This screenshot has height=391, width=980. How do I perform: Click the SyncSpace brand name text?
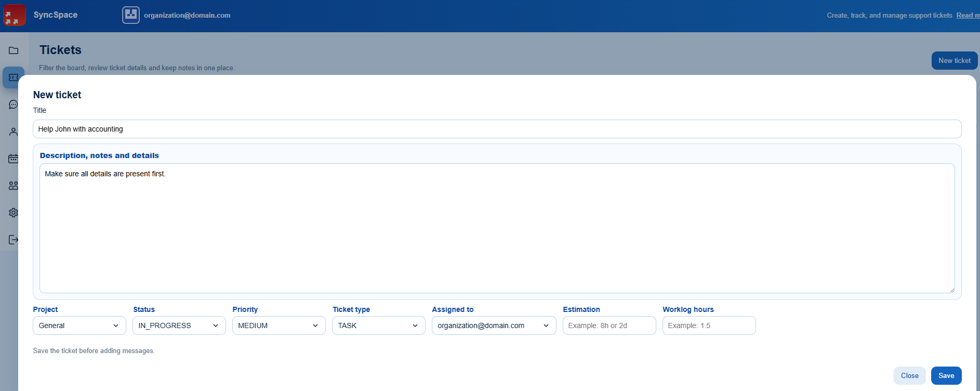tap(56, 15)
